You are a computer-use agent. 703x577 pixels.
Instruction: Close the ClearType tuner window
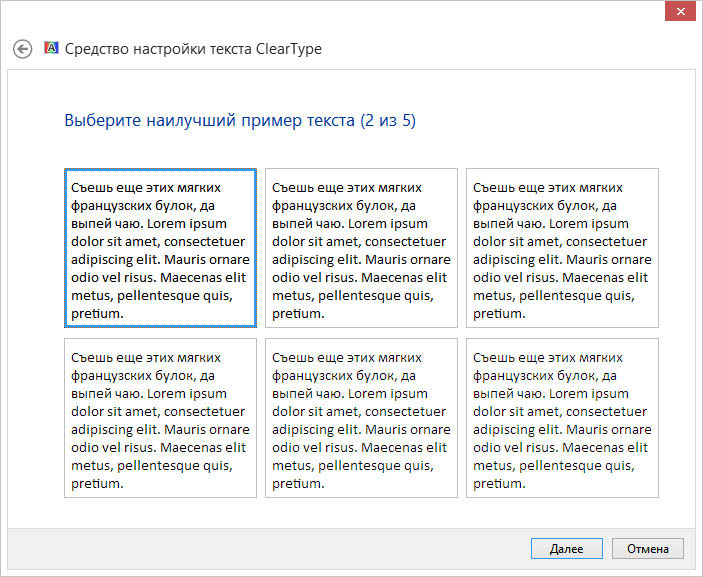pyautogui.click(x=680, y=12)
